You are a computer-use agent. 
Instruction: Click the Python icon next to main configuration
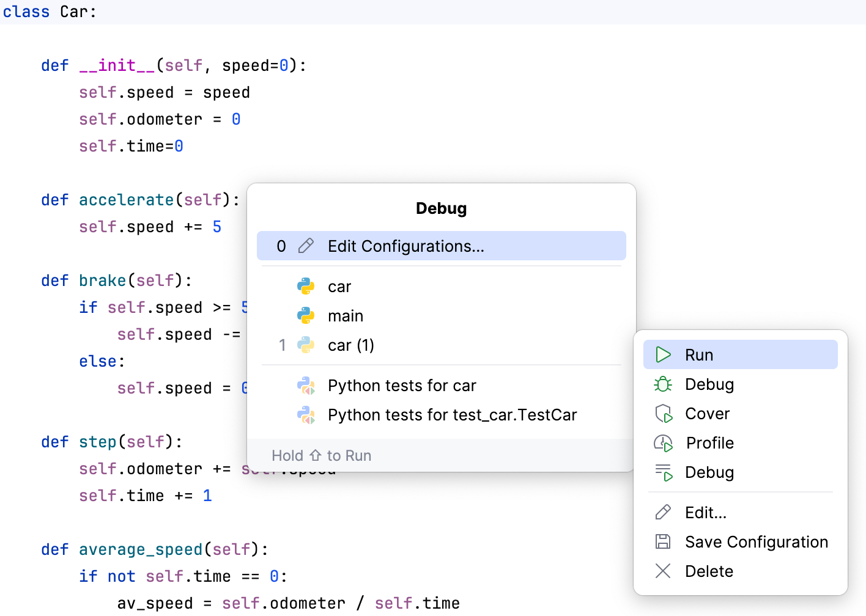306,315
